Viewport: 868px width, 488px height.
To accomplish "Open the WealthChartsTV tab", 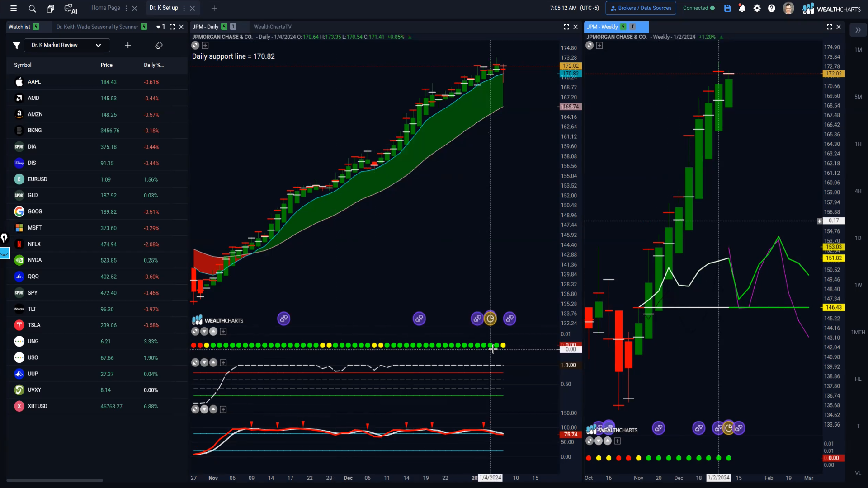I will (x=273, y=27).
